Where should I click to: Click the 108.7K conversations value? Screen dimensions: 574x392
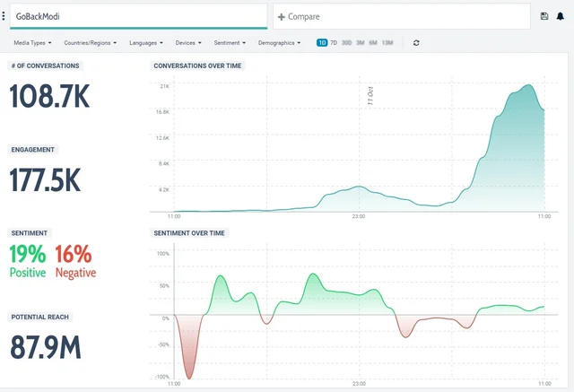49,96
